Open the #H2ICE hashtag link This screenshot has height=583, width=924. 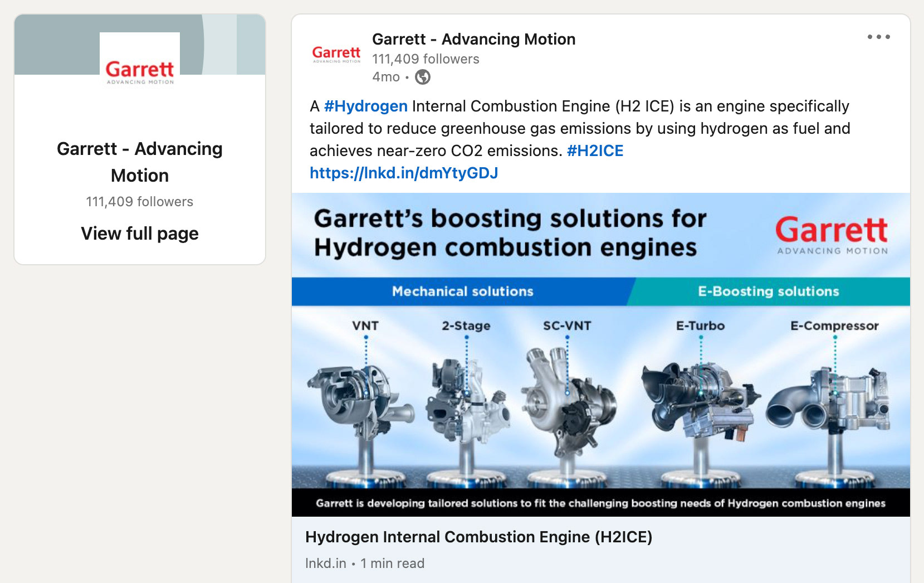[595, 150]
